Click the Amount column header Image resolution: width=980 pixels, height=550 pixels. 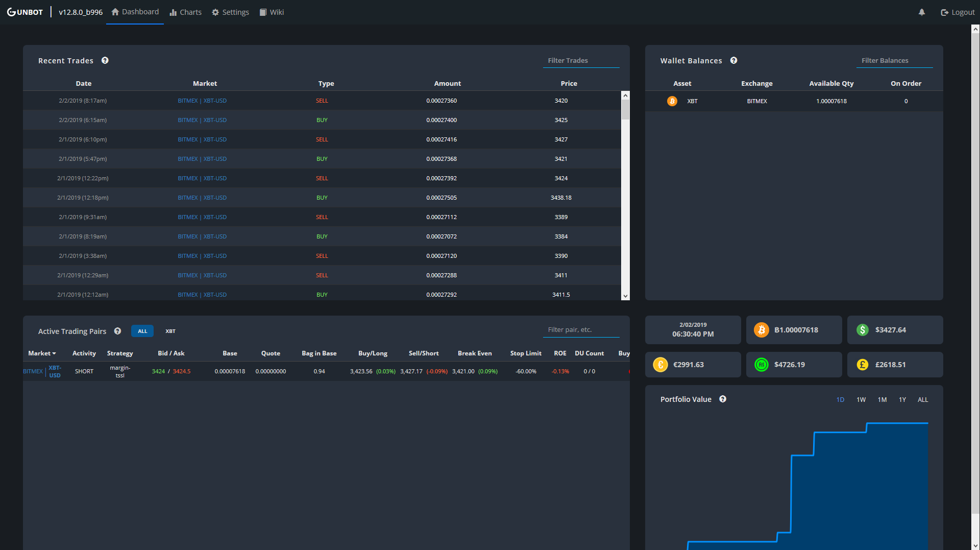pos(448,83)
